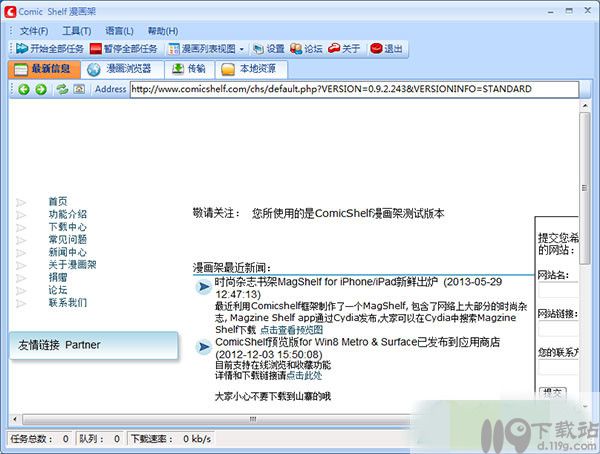
Task: Click the Comic Shelf app logo icon
Action: click(x=10, y=11)
